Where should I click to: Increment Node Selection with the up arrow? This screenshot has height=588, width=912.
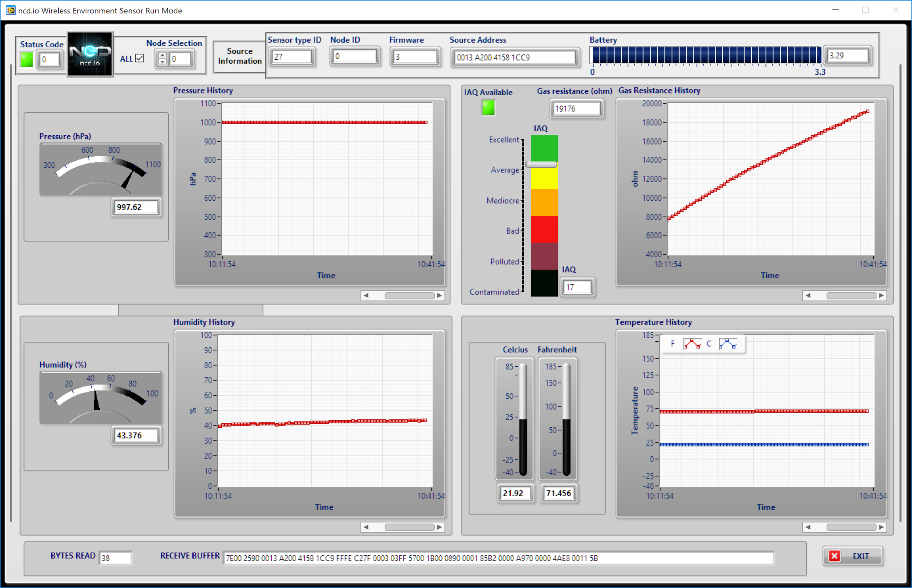coord(163,55)
